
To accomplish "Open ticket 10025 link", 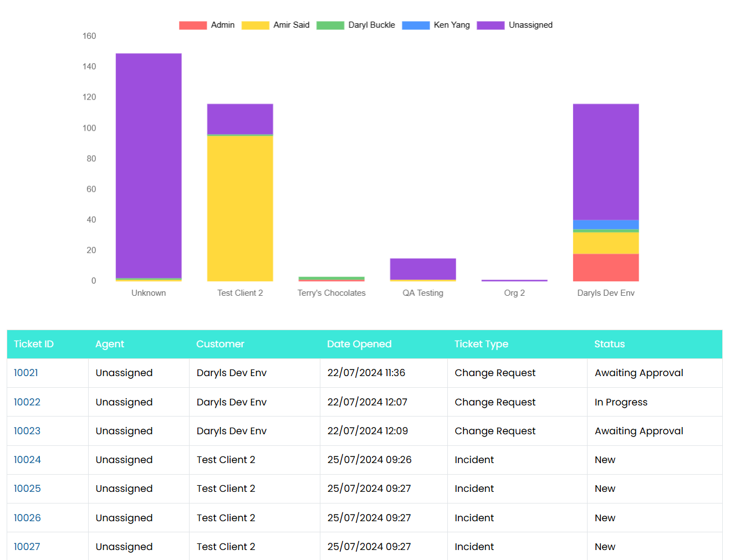I will click(x=27, y=489).
